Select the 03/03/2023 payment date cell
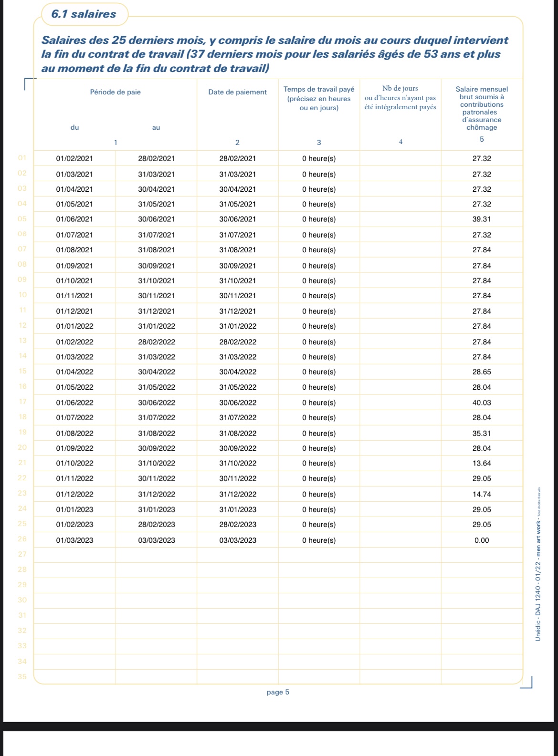The width and height of the screenshot is (558, 756). (x=238, y=540)
